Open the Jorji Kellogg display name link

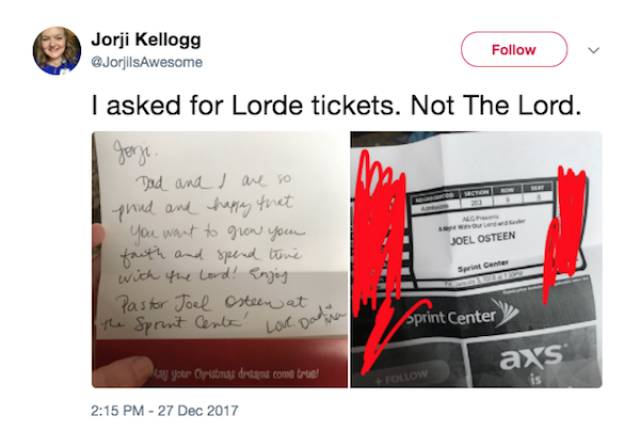coord(146,40)
